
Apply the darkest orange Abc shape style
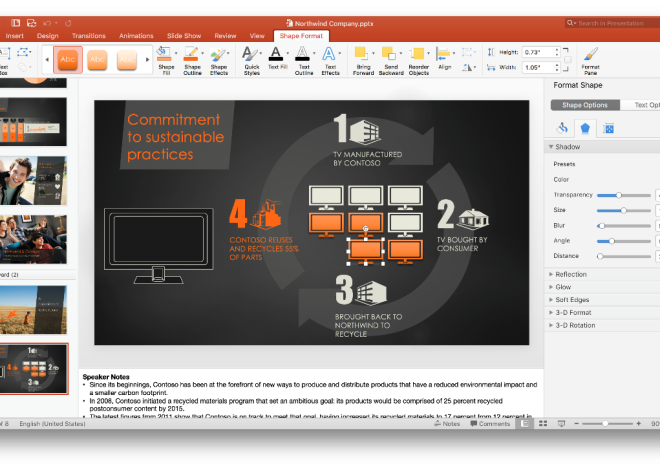tap(68, 60)
